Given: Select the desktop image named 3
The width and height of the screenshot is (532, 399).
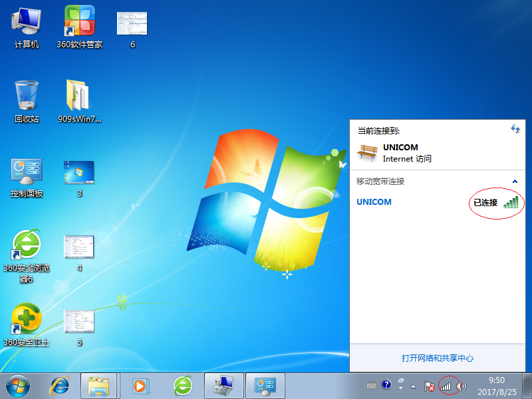Looking at the screenshot, I should pos(79,178).
